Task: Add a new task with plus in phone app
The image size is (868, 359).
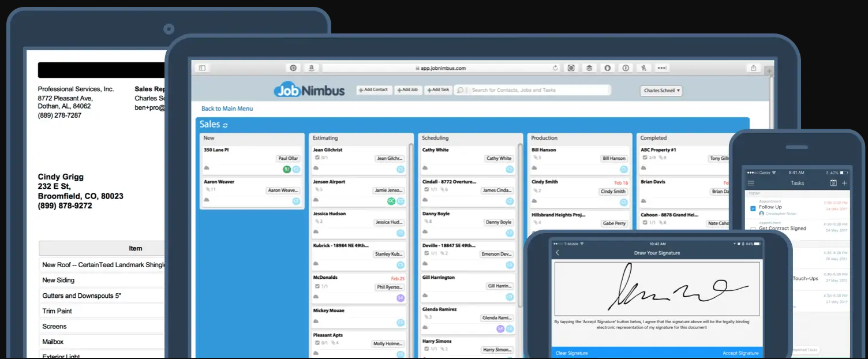Action: point(845,183)
